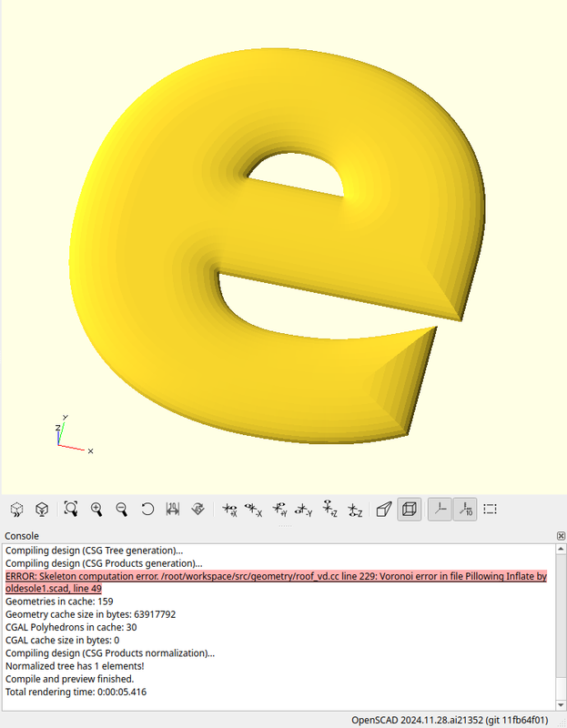Click the red Skeleton computation error message
Image resolution: width=567 pixels, height=728 pixels.
coord(277,582)
